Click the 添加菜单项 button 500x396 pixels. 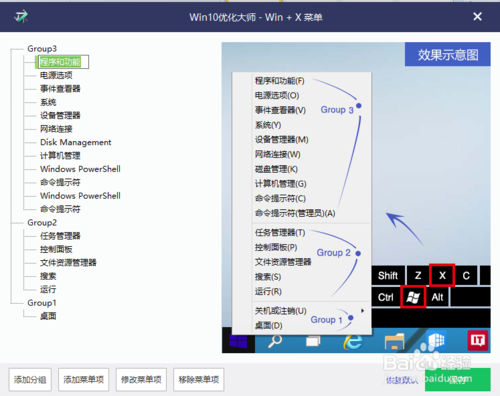pyautogui.click(x=83, y=379)
